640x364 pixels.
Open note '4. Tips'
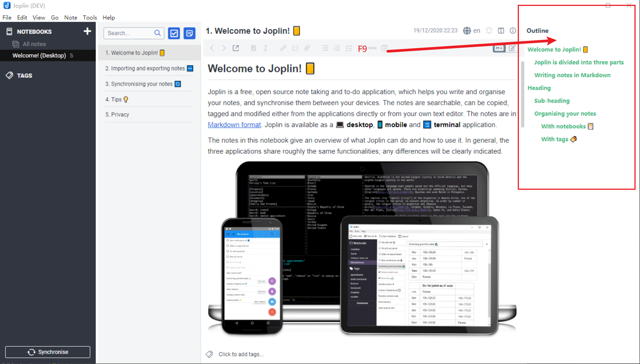[x=149, y=99]
